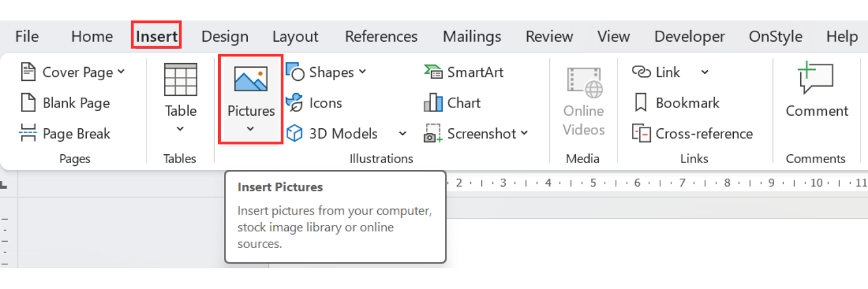The height and width of the screenshot is (289, 868).
Task: Switch to the View tab
Action: 613,36
